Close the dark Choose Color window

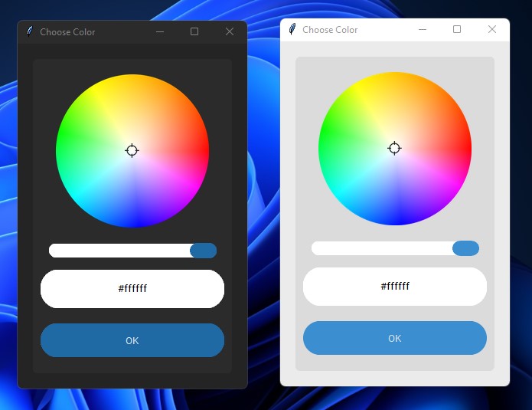[230, 31]
